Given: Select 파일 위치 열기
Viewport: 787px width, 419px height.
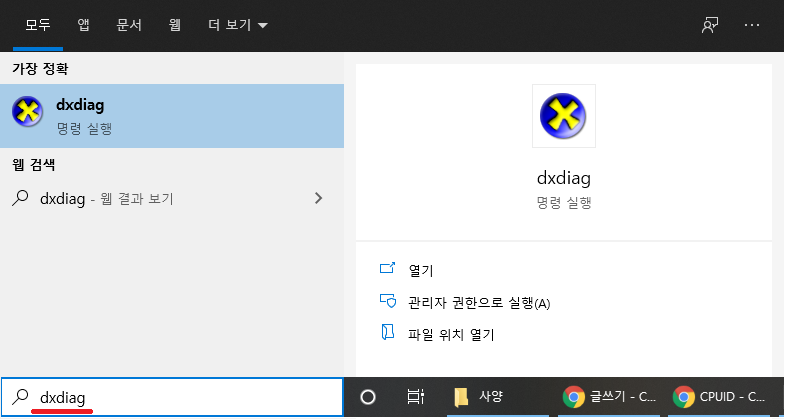Looking at the screenshot, I should click(x=451, y=334).
